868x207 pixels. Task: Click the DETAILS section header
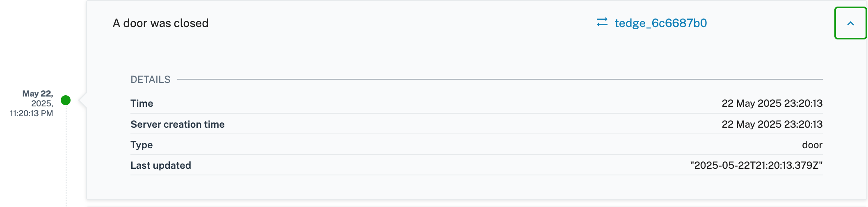click(151, 80)
